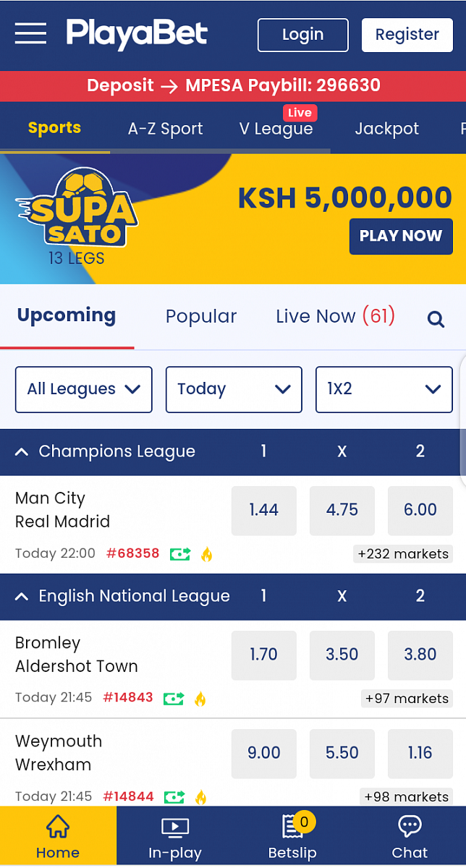The height and width of the screenshot is (868, 466).
Task: Collapse the Champions League section
Action: [22, 452]
